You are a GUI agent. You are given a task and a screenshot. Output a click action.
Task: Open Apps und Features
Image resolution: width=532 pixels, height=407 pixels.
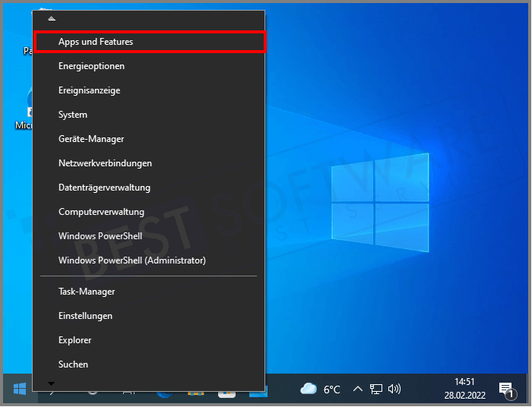[x=96, y=42]
